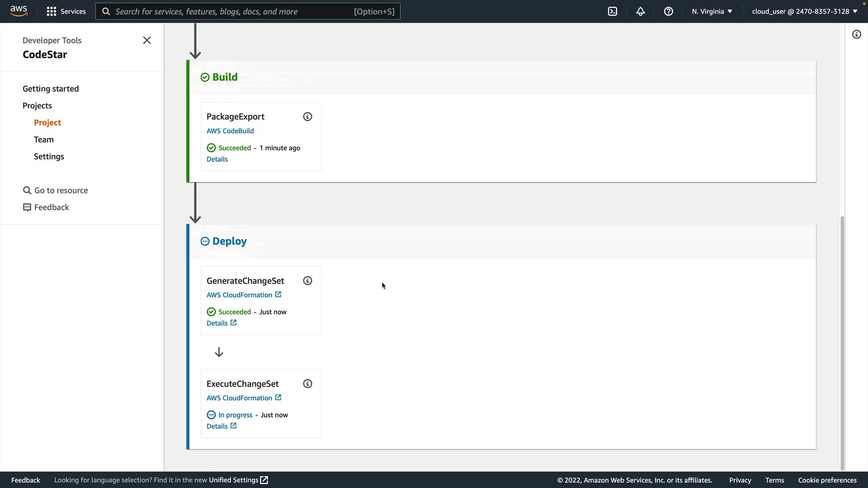Open Settings in the sidebar
This screenshot has height=488, width=868.
coord(49,156)
